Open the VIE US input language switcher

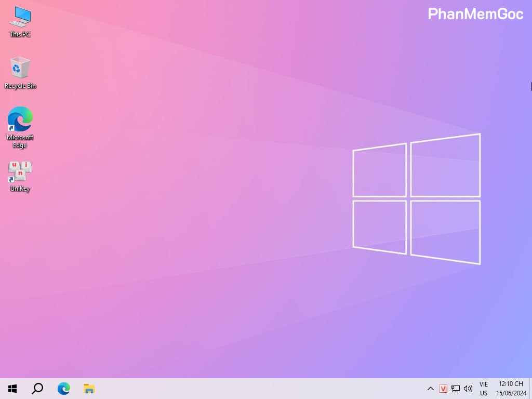(x=484, y=389)
